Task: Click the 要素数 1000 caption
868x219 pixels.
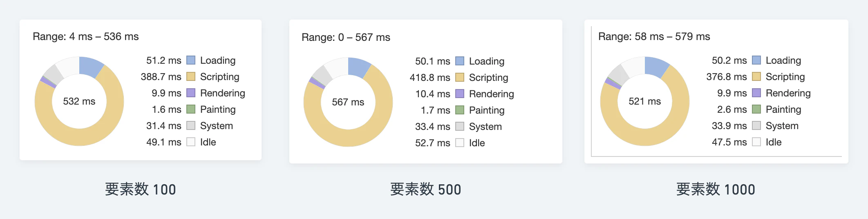Action: tap(716, 190)
